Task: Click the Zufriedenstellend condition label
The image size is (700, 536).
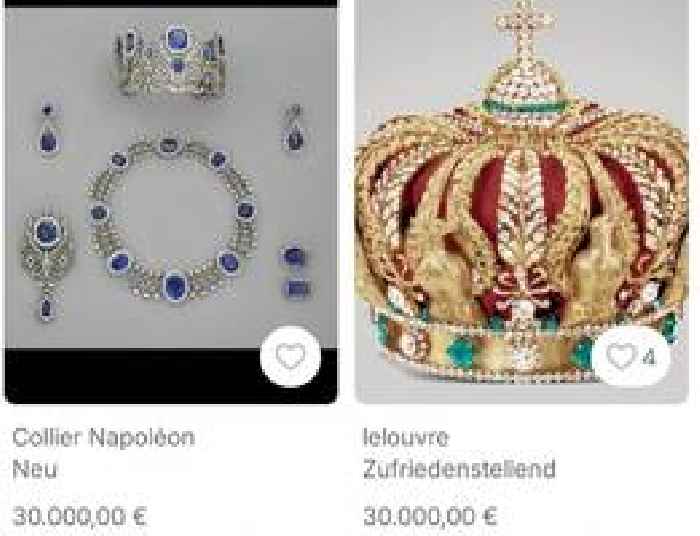Action: pyautogui.click(x=459, y=470)
